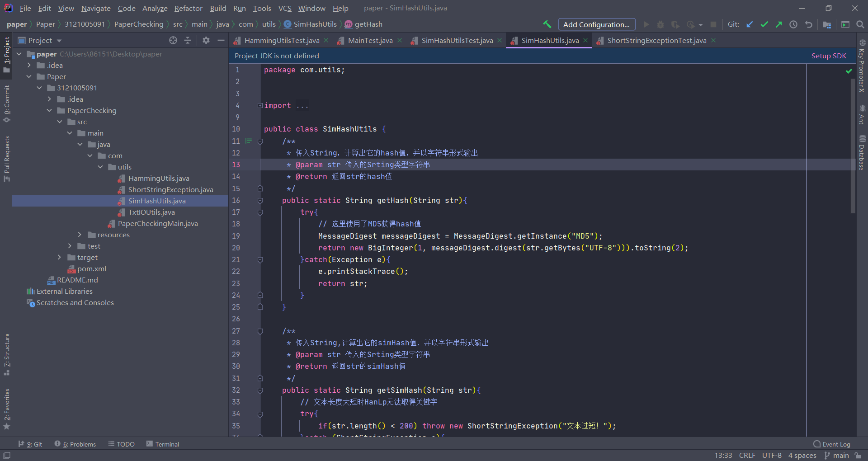
Task: Toggle the Git bottom tool window
Action: tap(30, 444)
